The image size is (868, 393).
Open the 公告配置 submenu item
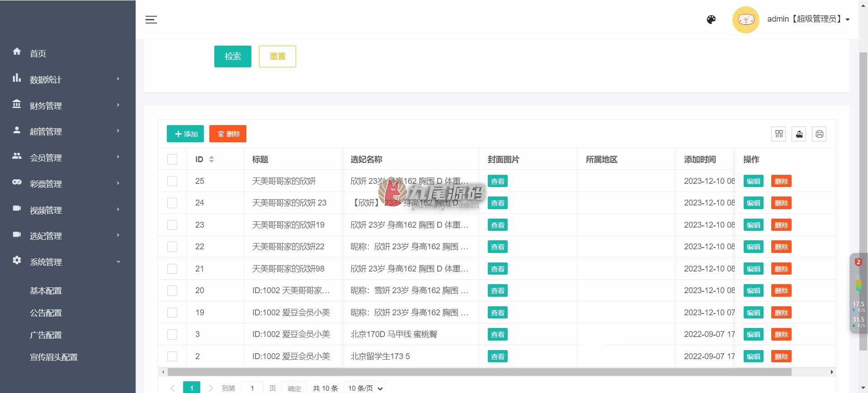(46, 313)
